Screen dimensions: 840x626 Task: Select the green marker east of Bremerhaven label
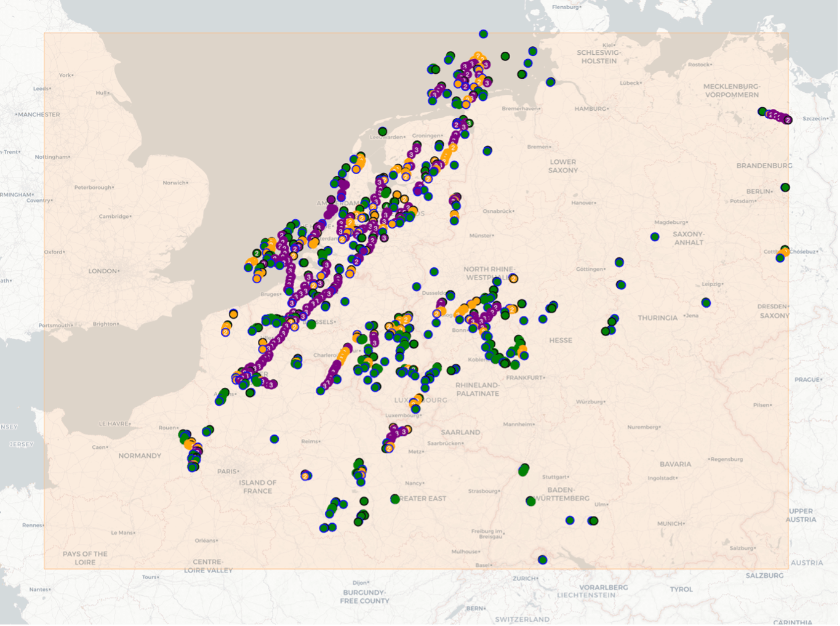(551, 82)
